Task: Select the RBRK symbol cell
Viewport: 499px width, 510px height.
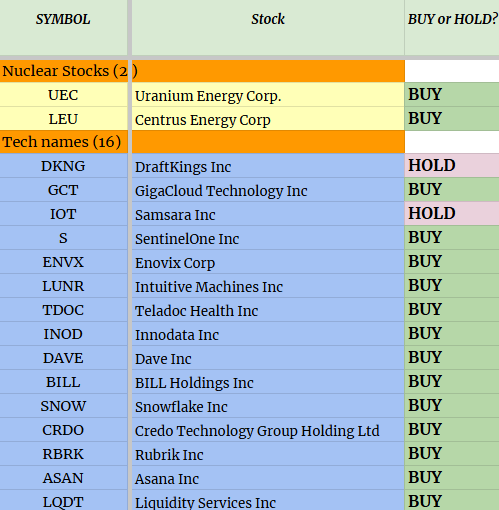Action: pos(63,454)
